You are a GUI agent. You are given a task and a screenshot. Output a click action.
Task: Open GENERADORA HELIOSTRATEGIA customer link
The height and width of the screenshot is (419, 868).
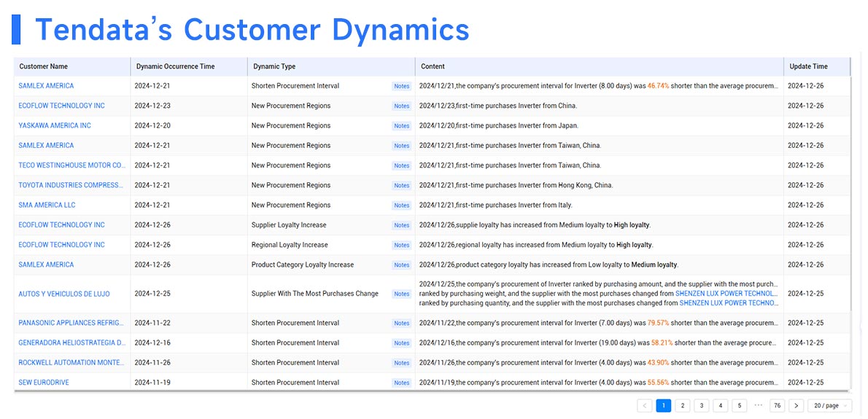tap(72, 342)
